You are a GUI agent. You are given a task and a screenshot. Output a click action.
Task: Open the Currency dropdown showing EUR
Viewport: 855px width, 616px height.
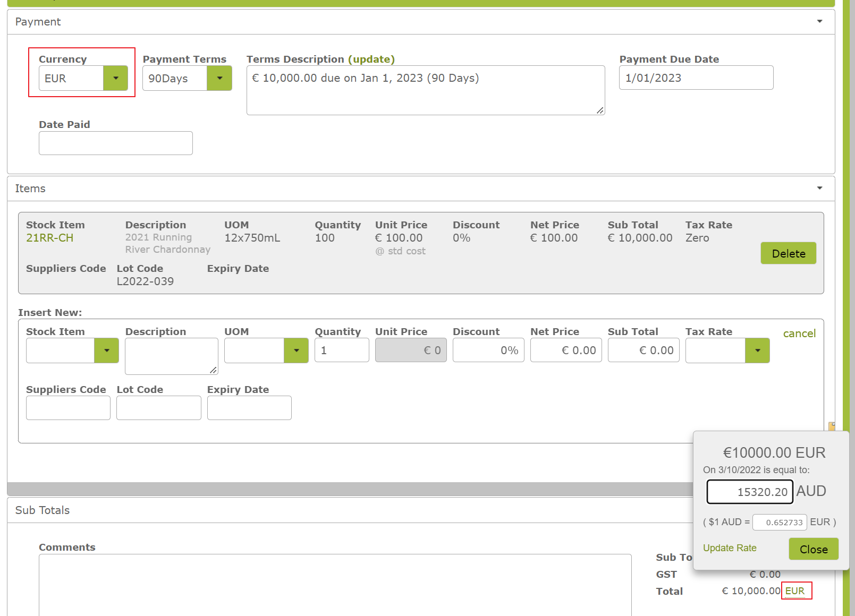point(115,78)
